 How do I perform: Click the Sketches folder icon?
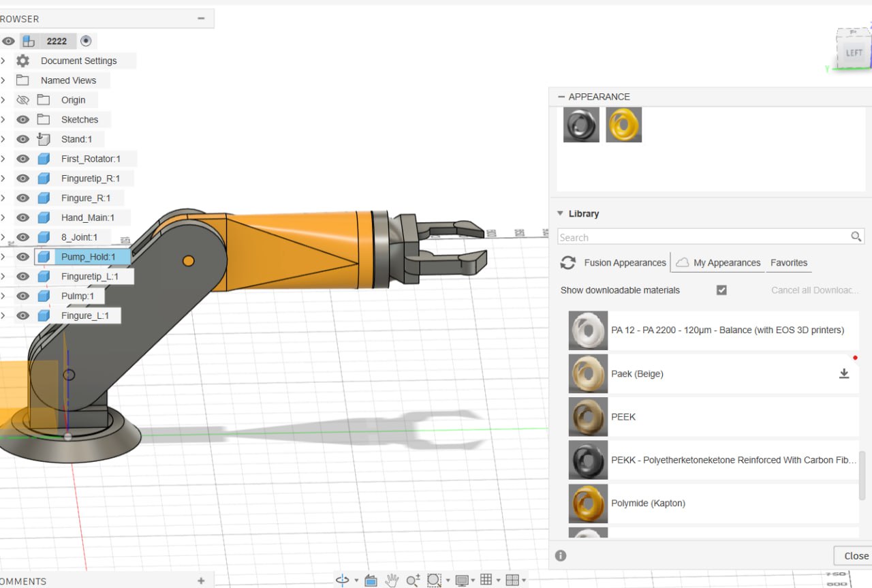click(x=44, y=119)
